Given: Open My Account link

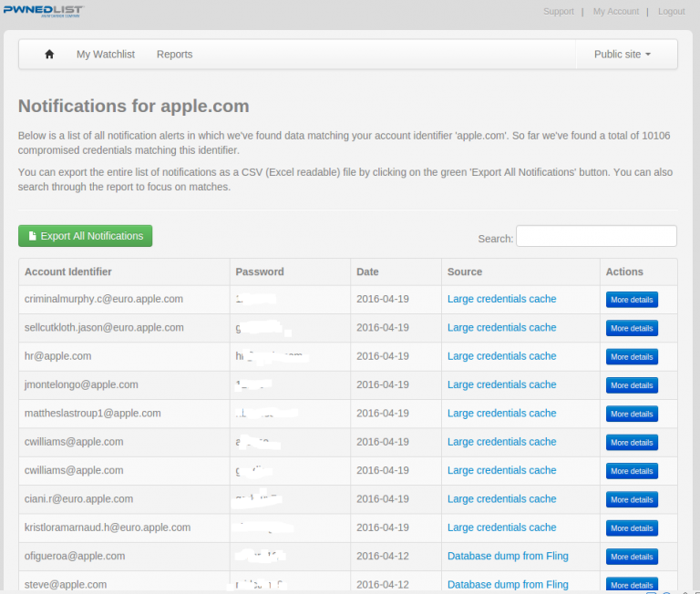Looking at the screenshot, I should click(615, 12).
